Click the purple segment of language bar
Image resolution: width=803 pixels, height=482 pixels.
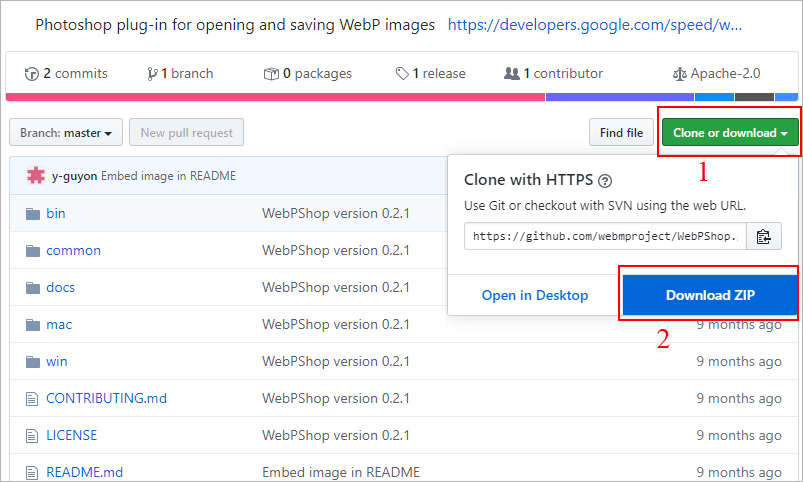(620, 97)
